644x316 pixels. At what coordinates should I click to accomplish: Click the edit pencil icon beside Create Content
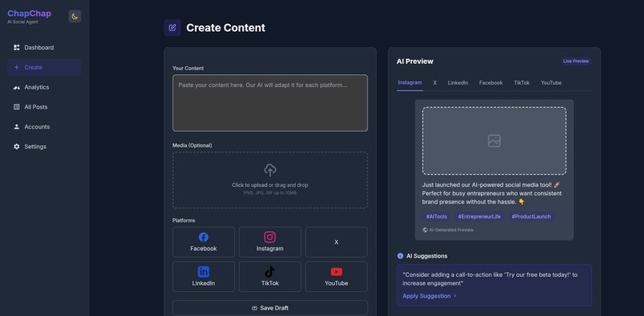172,27
